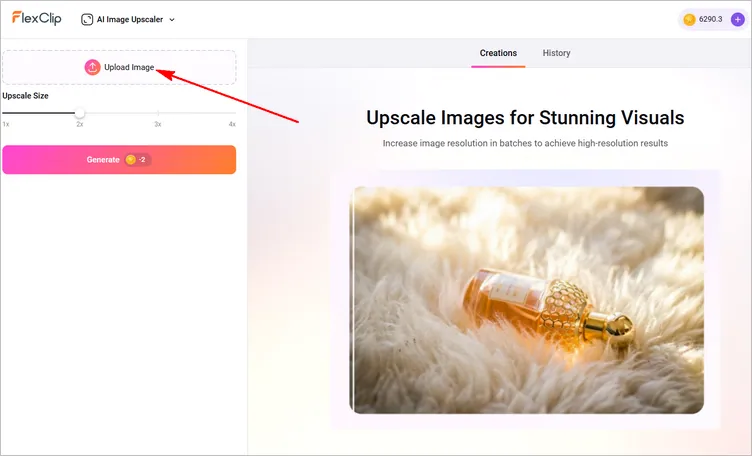Set upscale size to 1x mark
Screen dimensions: 752x456
(x=6, y=124)
